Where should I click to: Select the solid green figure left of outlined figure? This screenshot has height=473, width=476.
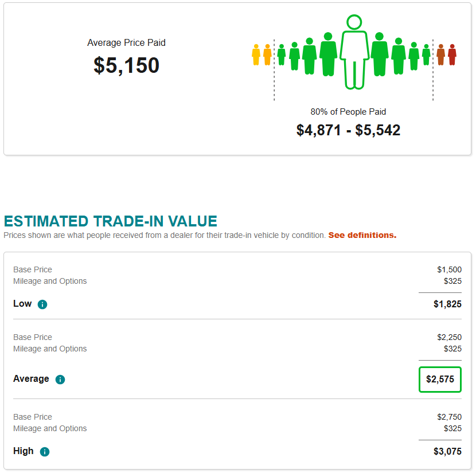(x=328, y=54)
